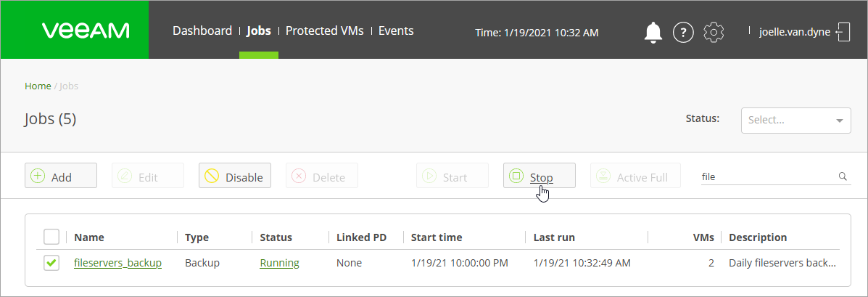
Task: Open the help question mark icon
Action: tap(683, 32)
